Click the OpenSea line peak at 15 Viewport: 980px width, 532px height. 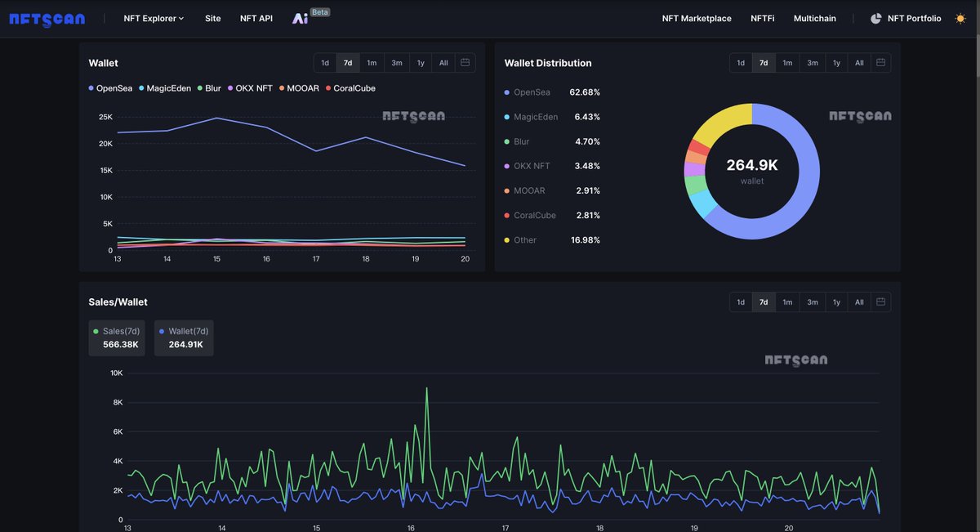(216, 118)
